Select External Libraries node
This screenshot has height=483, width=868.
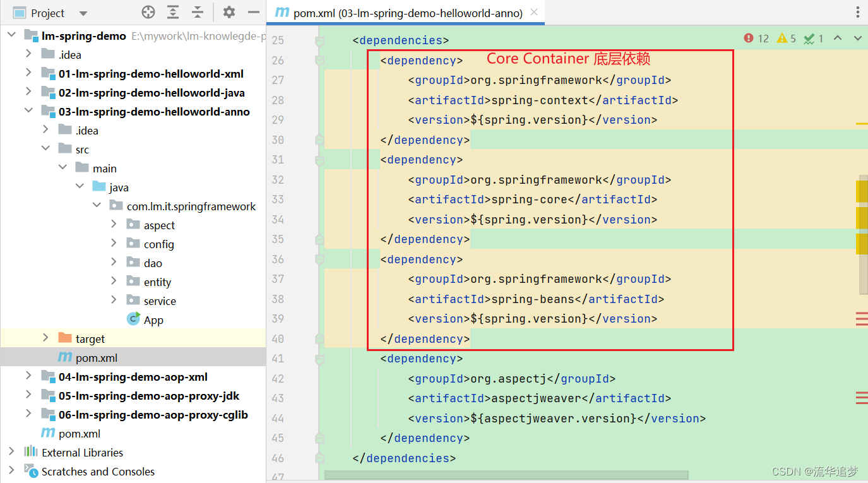[82, 453]
